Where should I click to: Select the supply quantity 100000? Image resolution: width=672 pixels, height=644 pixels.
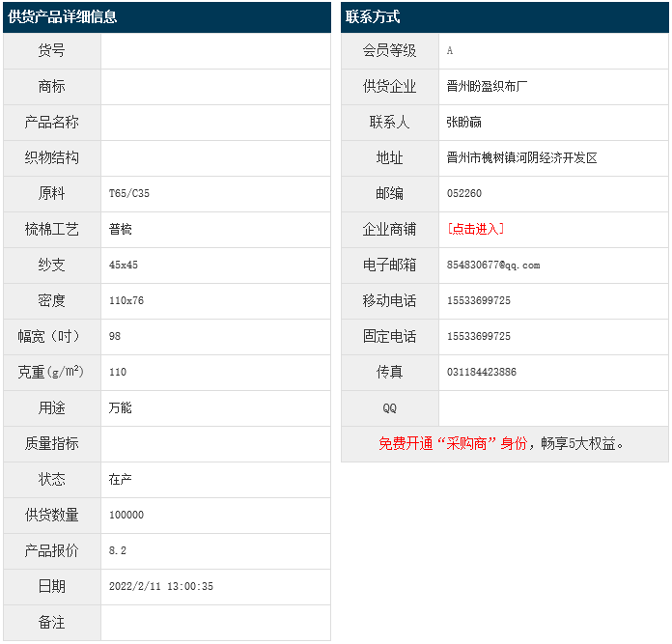click(126, 515)
